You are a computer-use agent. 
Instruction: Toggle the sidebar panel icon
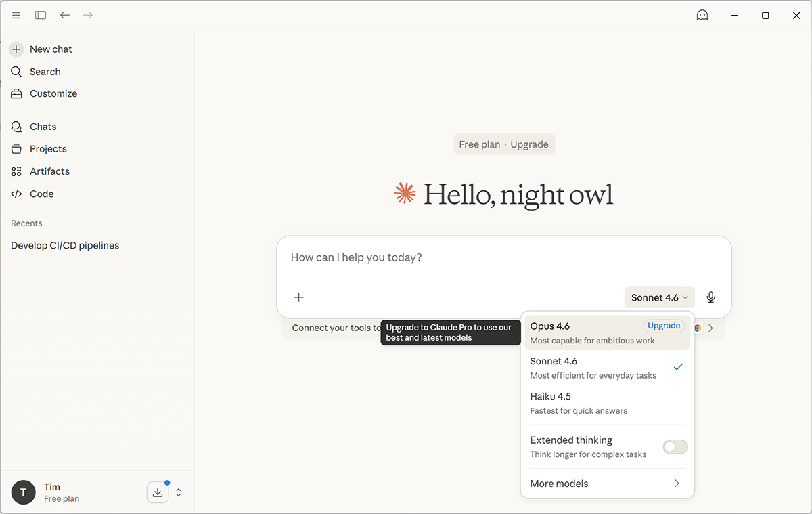[41, 15]
